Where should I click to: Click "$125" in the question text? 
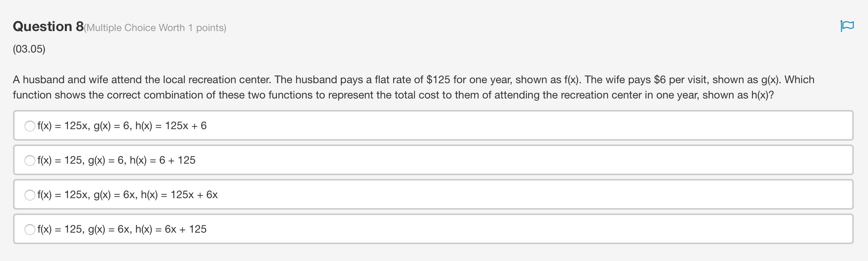(438, 80)
